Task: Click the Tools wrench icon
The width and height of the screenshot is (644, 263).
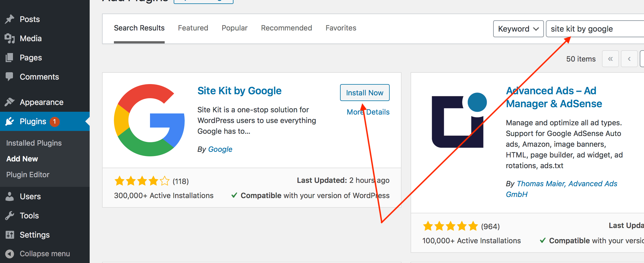Action: click(x=10, y=215)
